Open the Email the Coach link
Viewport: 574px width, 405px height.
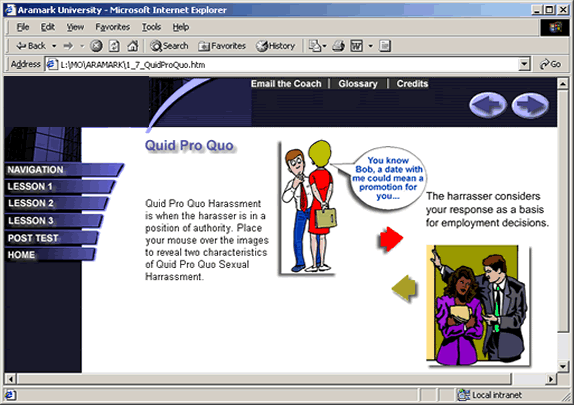[x=286, y=84]
